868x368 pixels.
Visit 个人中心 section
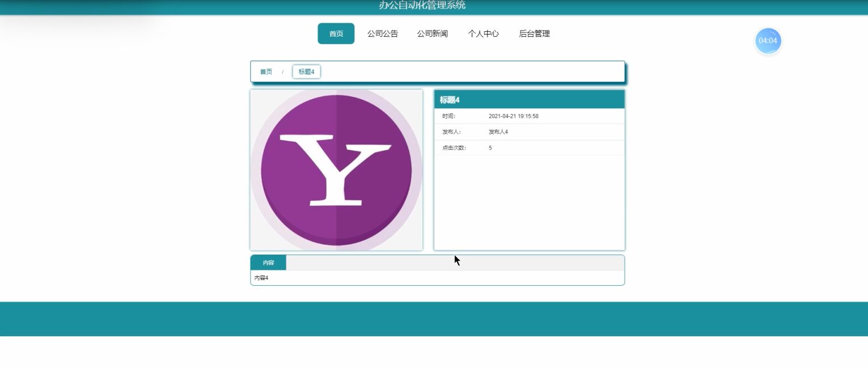483,33
